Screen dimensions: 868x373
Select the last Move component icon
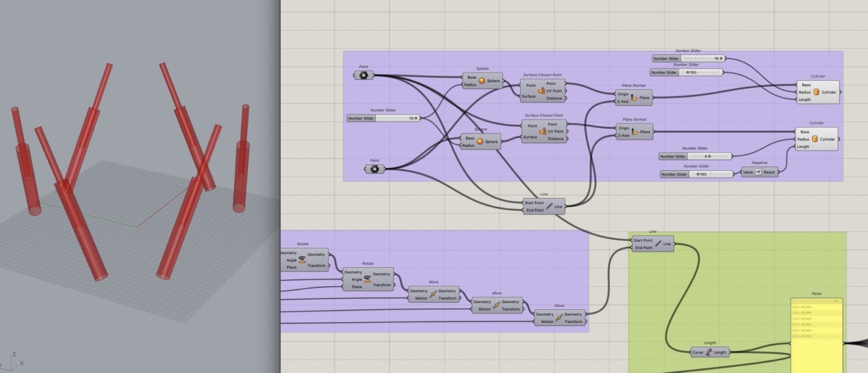[x=559, y=317]
